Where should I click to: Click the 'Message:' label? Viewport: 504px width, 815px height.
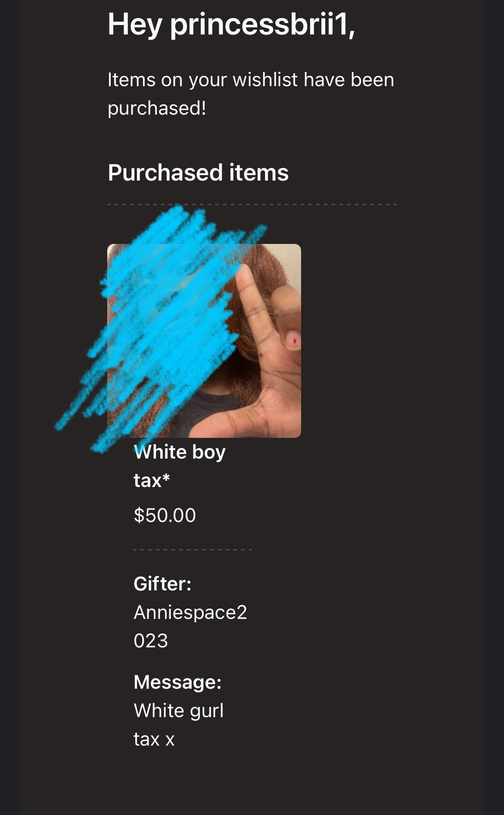point(177,682)
